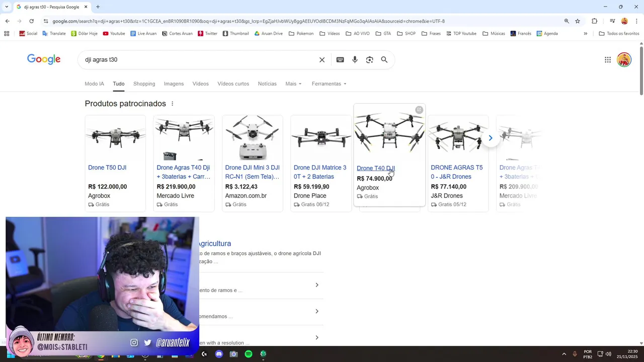Expand the second related question chevron

pyautogui.click(x=317, y=311)
